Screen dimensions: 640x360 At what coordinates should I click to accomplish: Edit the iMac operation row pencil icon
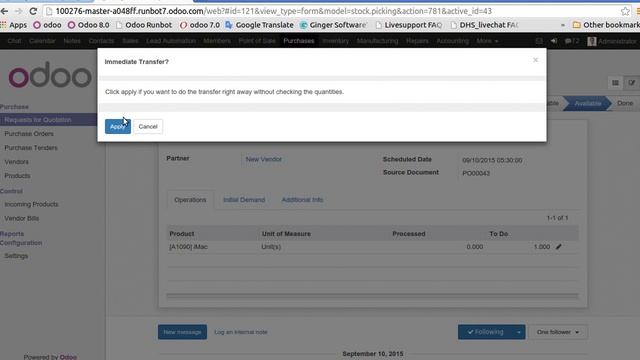coord(558,247)
